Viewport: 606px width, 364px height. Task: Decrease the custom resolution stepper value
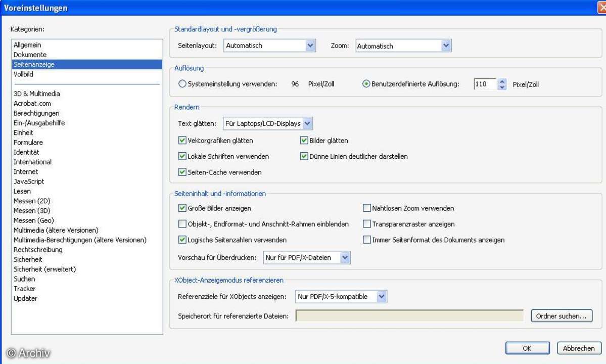point(502,87)
